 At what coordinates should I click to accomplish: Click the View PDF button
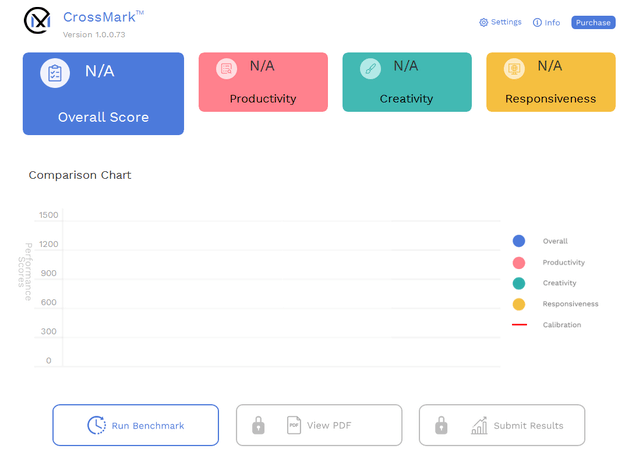pos(319,425)
